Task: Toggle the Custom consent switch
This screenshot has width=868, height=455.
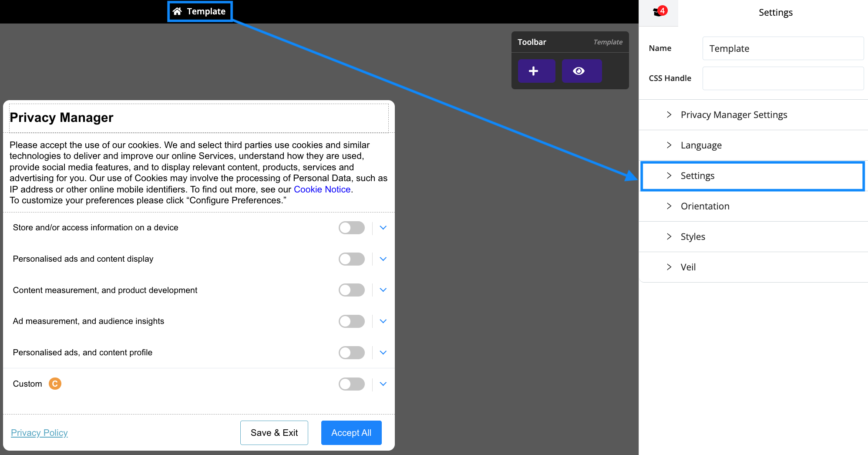Action: coord(351,384)
